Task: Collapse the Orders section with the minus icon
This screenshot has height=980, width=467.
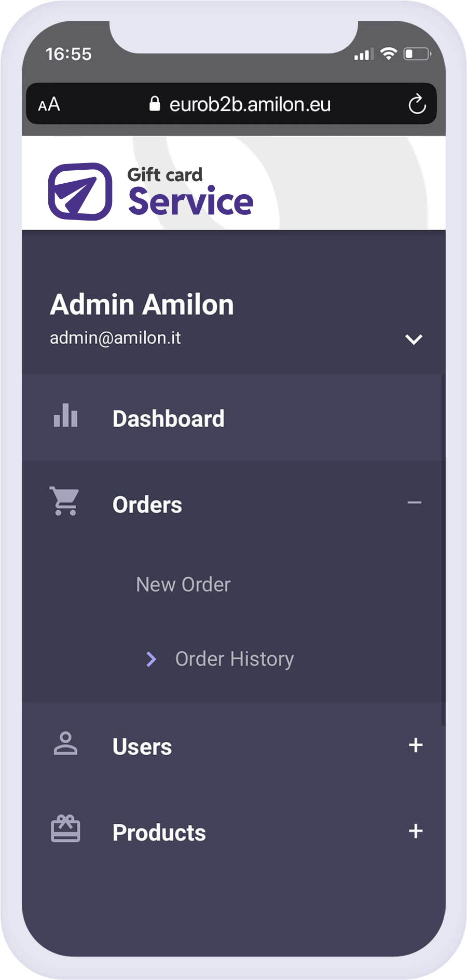Action: tap(414, 502)
